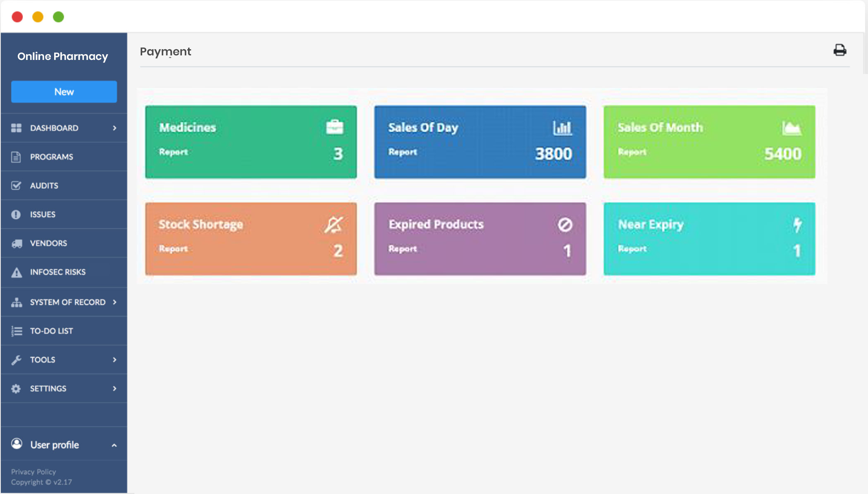Click the area chart icon on Sales Of Month
This screenshot has width=868, height=494.
[x=792, y=128]
